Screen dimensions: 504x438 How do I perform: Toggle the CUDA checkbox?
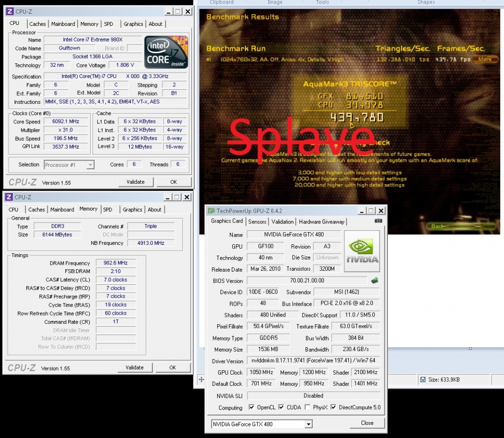pyautogui.click(x=281, y=407)
